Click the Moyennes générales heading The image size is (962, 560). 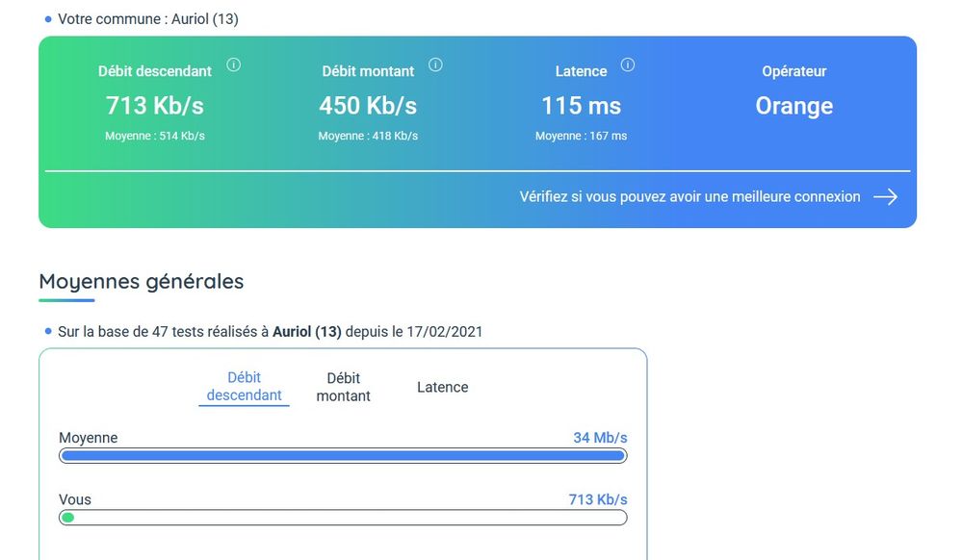[142, 282]
